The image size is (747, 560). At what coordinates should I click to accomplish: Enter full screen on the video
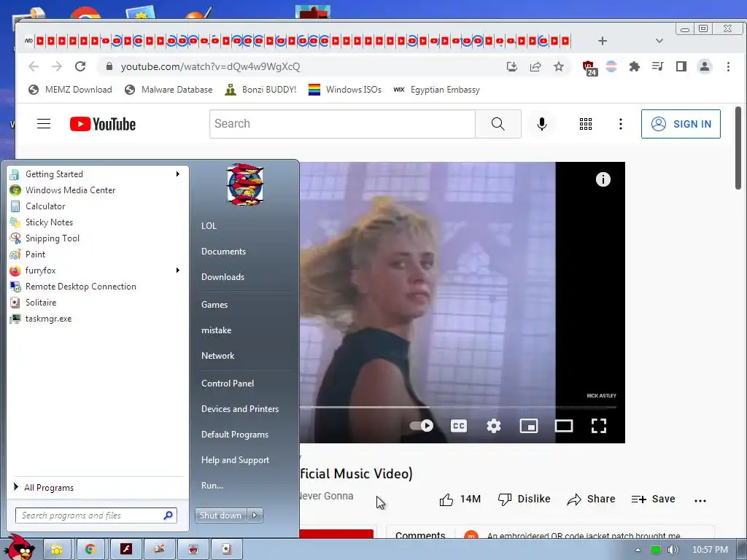[x=599, y=426]
